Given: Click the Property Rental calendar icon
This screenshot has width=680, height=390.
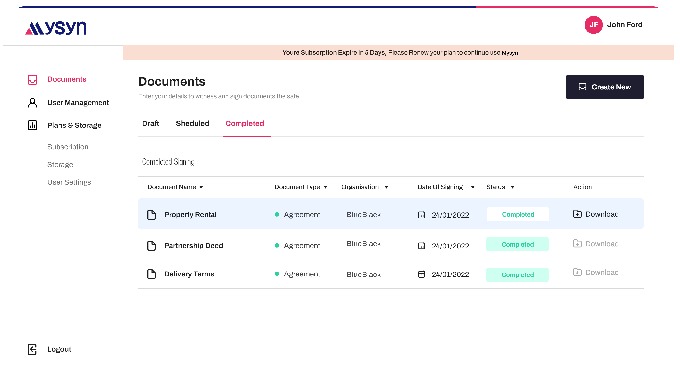Looking at the screenshot, I should (x=421, y=215).
